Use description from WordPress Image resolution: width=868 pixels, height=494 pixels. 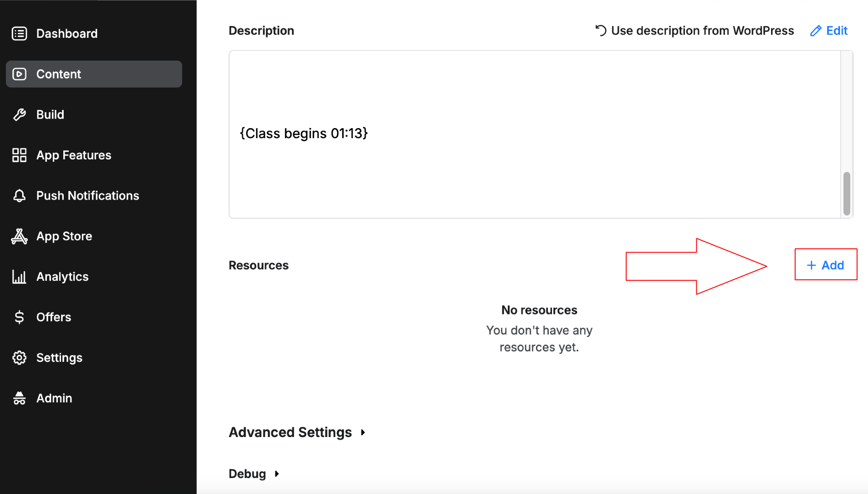694,31
